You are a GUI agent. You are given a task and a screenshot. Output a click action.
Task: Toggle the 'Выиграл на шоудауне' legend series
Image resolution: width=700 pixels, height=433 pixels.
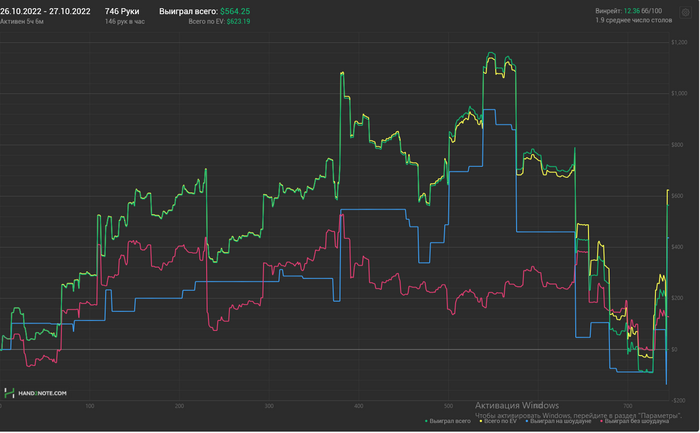(x=558, y=421)
